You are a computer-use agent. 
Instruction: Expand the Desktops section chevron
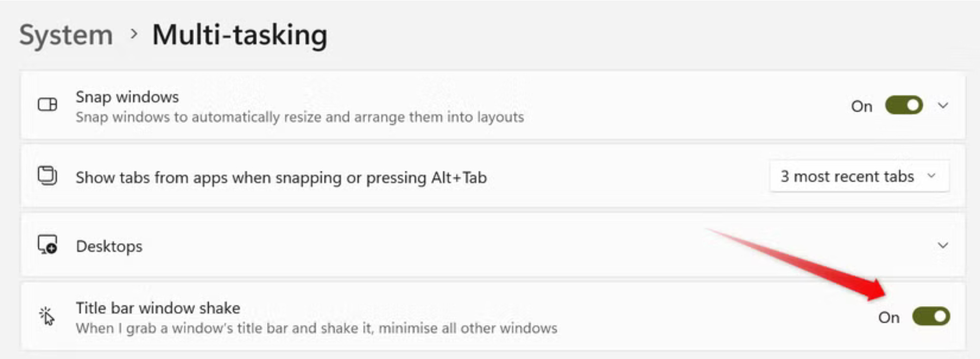click(x=943, y=245)
